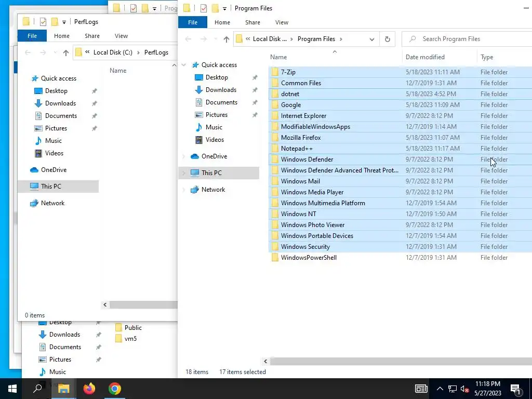Open the View tab in PerfLogs window

tap(121, 36)
